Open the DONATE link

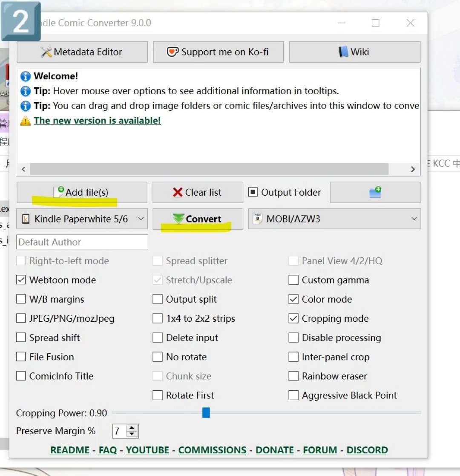[275, 450]
